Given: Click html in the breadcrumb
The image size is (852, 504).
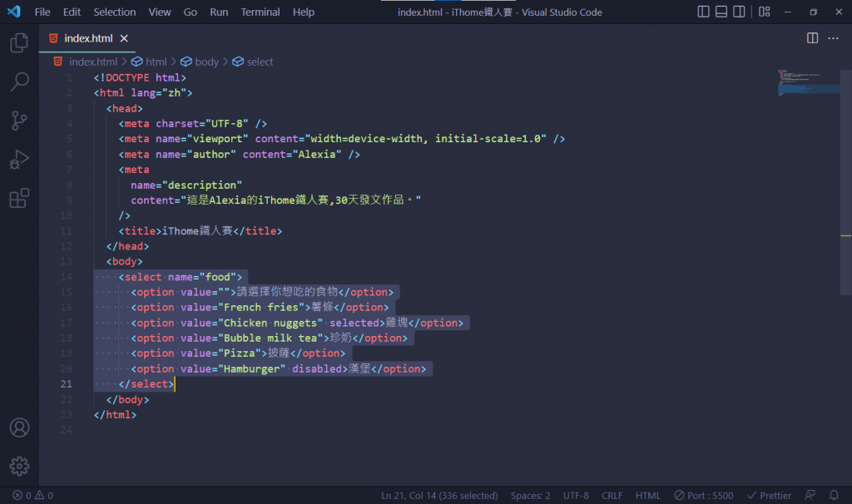Looking at the screenshot, I should (x=156, y=62).
